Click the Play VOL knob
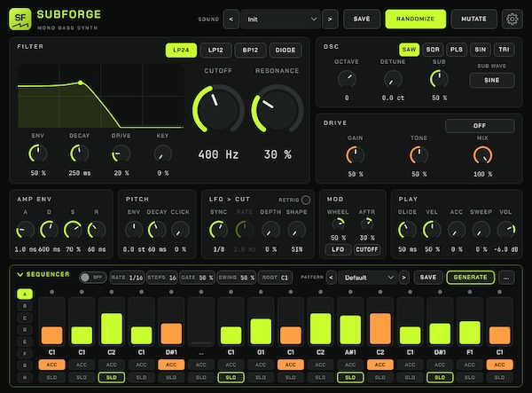 506,230
